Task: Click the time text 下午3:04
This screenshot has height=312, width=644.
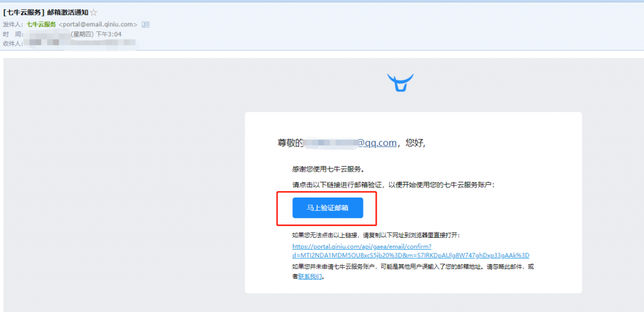Action: [108, 34]
